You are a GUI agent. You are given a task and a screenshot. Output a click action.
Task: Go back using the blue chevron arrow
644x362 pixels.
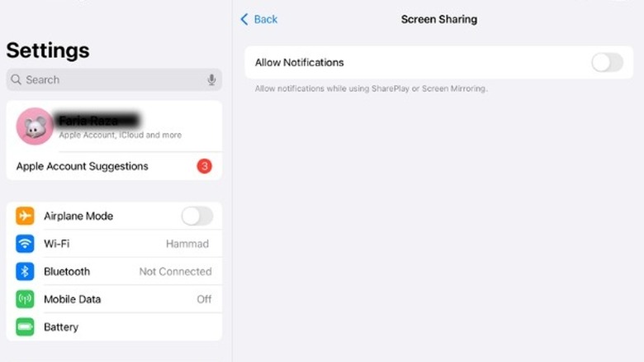244,19
